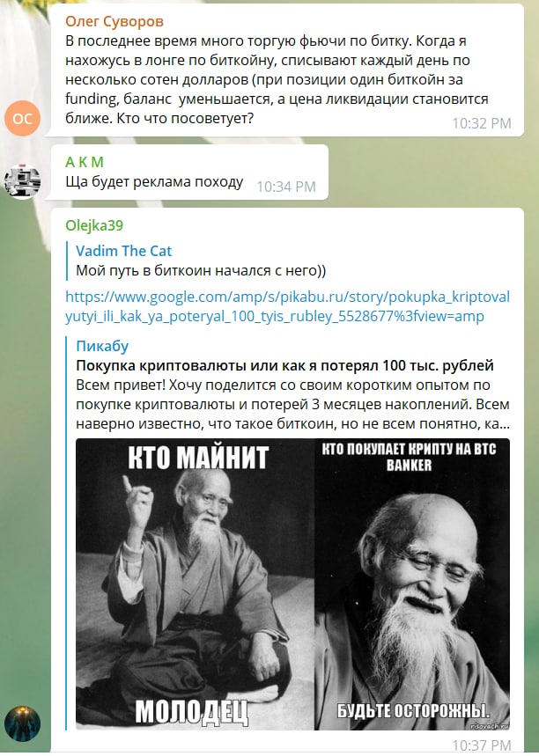Open the meme preview image
The image size is (539, 756).
(292, 584)
